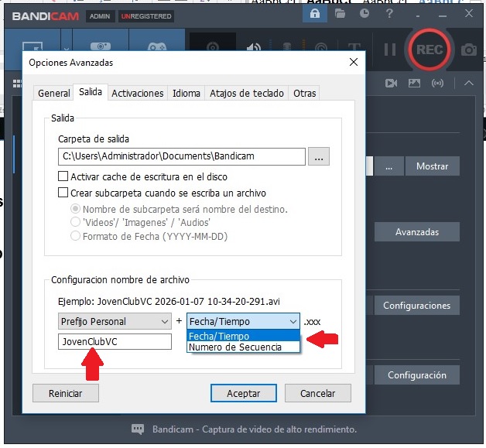Screen dimensions: 486x448
Task: Click Configuración button in main window
Action: 417,375
